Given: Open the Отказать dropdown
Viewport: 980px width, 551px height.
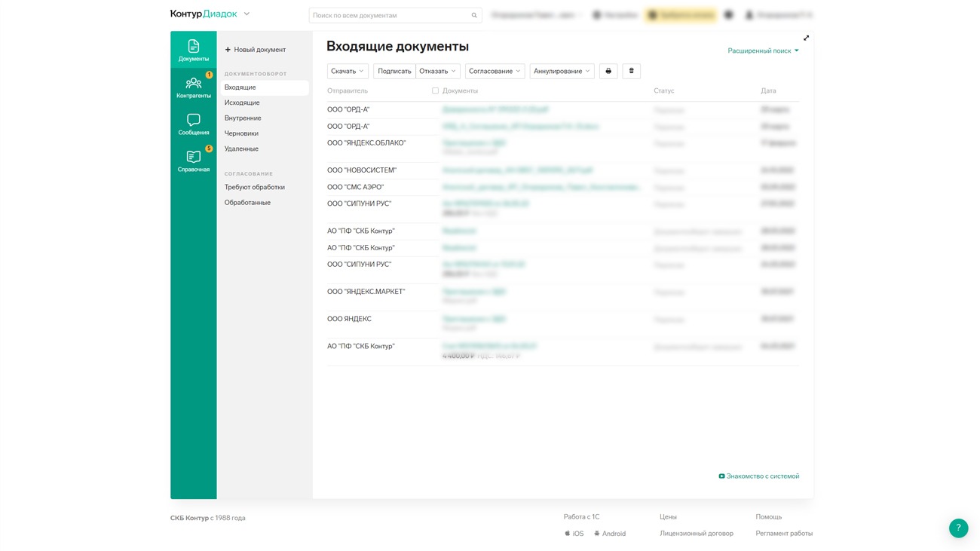Looking at the screenshot, I should click(438, 71).
